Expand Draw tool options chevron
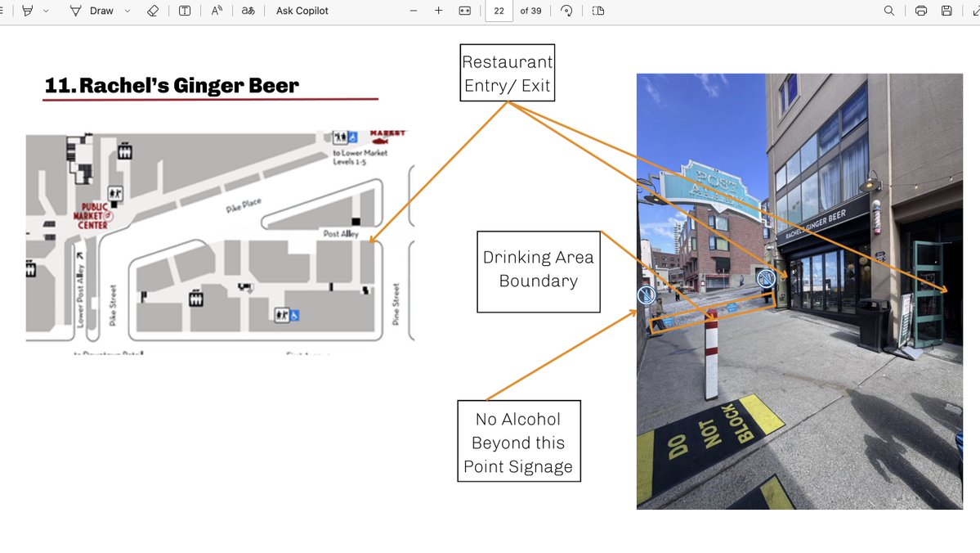 point(128,11)
